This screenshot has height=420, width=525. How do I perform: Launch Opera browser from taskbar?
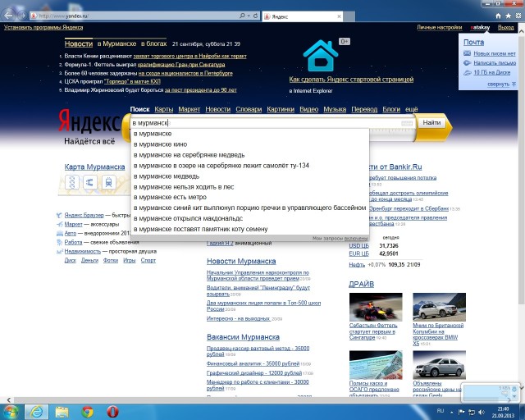coord(113,412)
